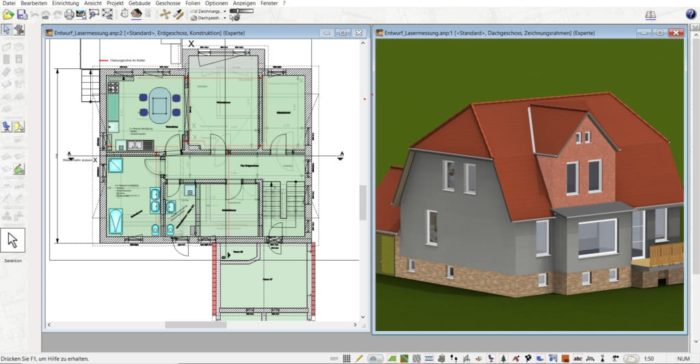
Task: Click the floor plan vertical scrollbar thumb
Action: 363,202
